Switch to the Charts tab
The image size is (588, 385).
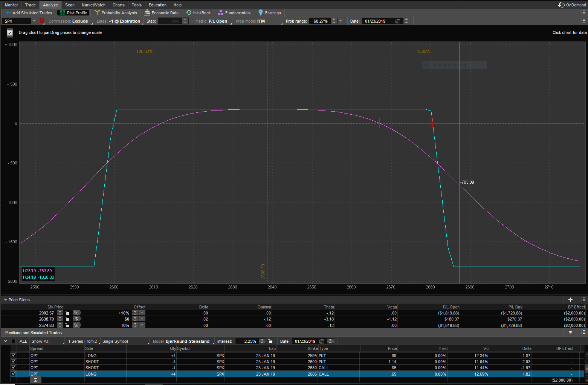click(x=118, y=5)
